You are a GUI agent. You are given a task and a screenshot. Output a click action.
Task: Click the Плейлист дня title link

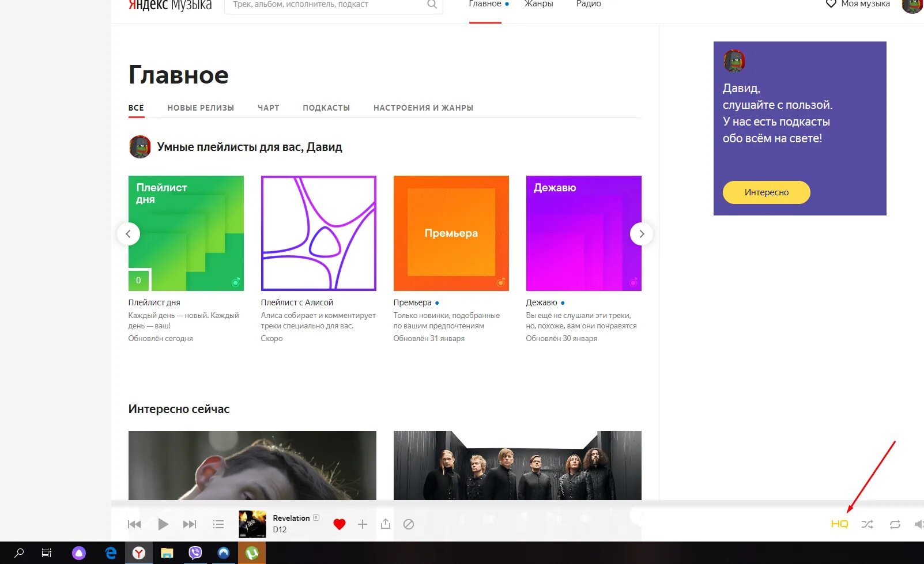coord(154,302)
